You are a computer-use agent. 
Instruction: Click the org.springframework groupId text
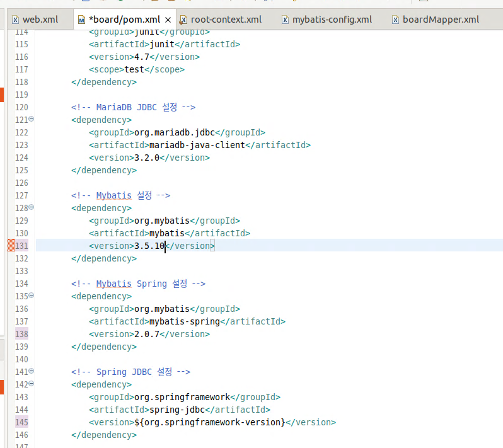tap(182, 398)
